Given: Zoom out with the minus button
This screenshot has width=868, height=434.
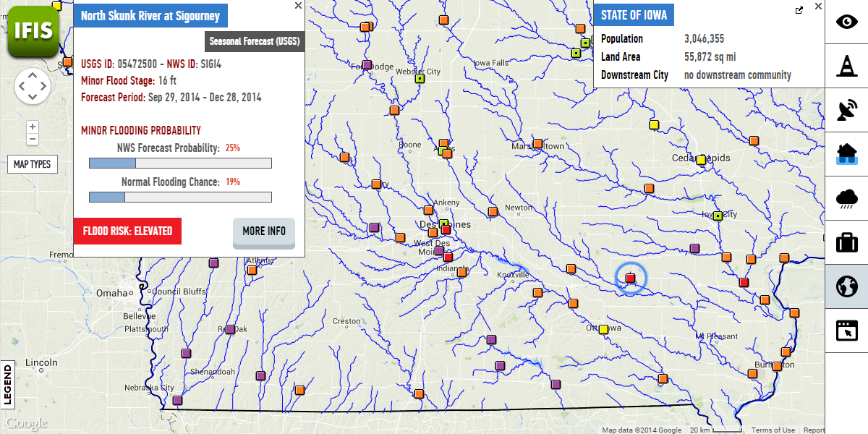Looking at the screenshot, I should 33,139.
